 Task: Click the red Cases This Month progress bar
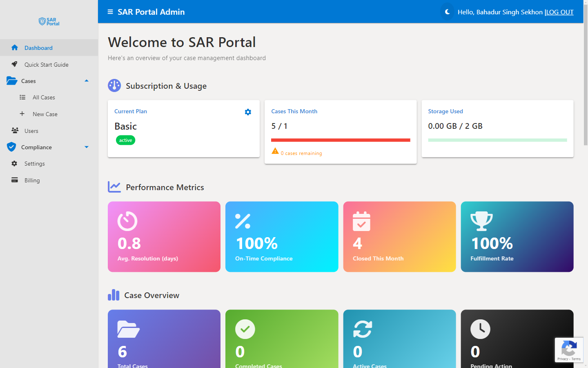(341, 140)
